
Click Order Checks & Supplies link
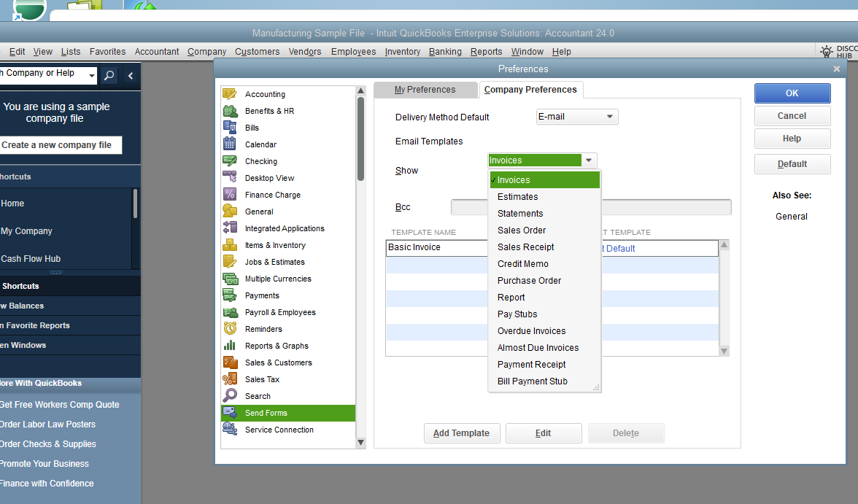[x=47, y=444]
